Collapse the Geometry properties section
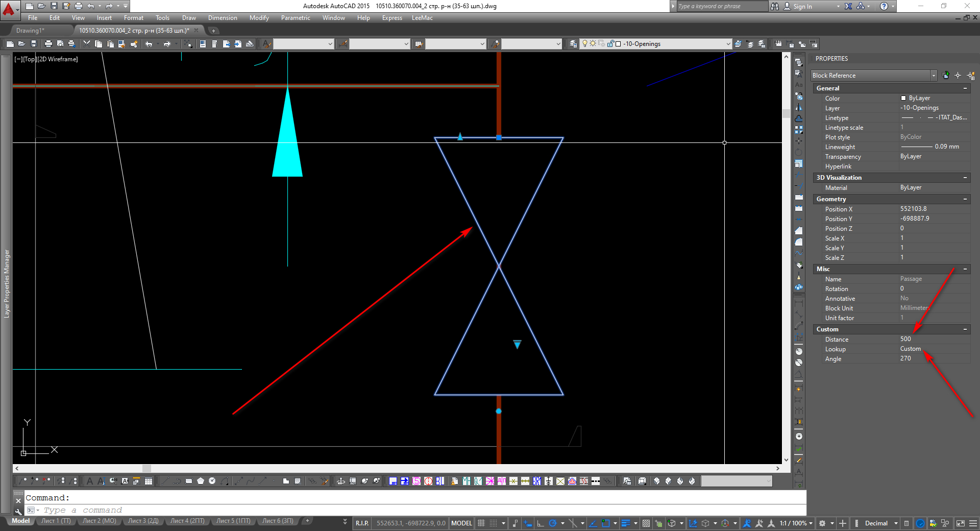The width and height of the screenshot is (980, 531). pyautogui.click(x=965, y=199)
